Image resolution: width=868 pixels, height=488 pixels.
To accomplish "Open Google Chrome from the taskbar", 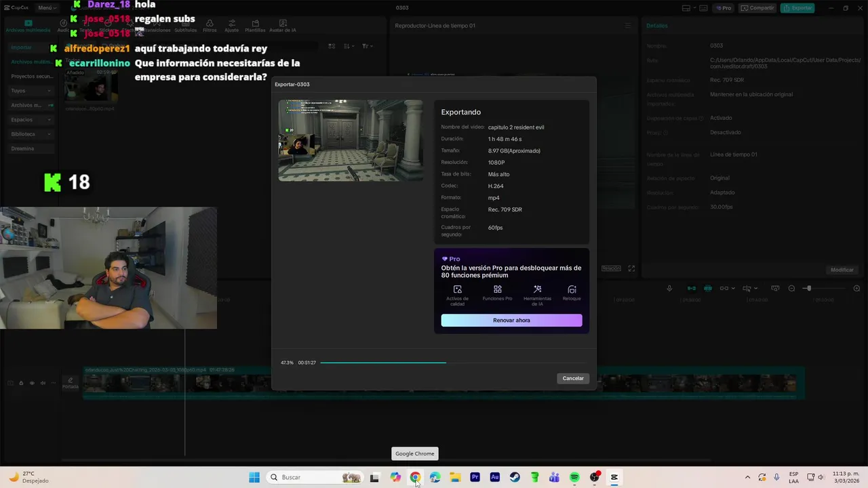I will pos(415,477).
